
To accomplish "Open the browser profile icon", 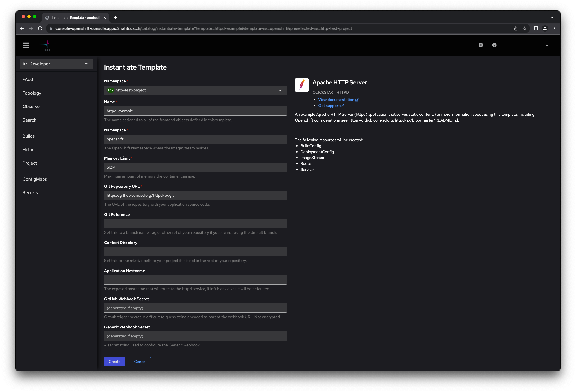I will tap(545, 28).
